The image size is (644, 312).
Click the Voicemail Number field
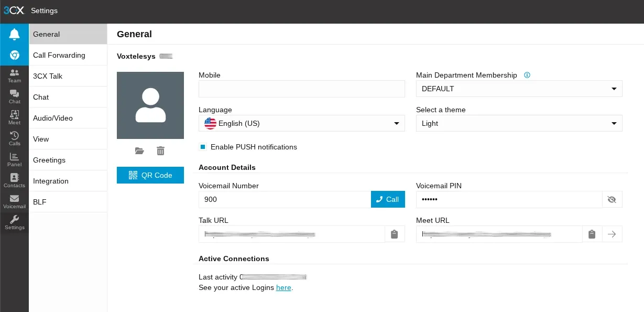point(285,199)
